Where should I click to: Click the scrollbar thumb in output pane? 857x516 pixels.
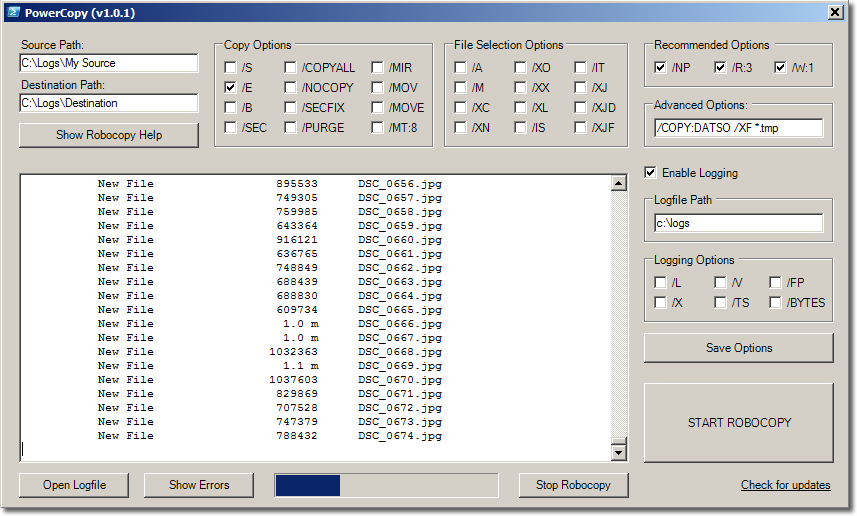[x=619, y=441]
